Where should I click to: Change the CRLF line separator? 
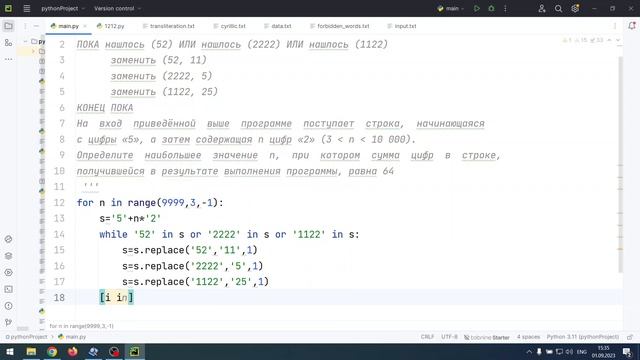[427, 337]
